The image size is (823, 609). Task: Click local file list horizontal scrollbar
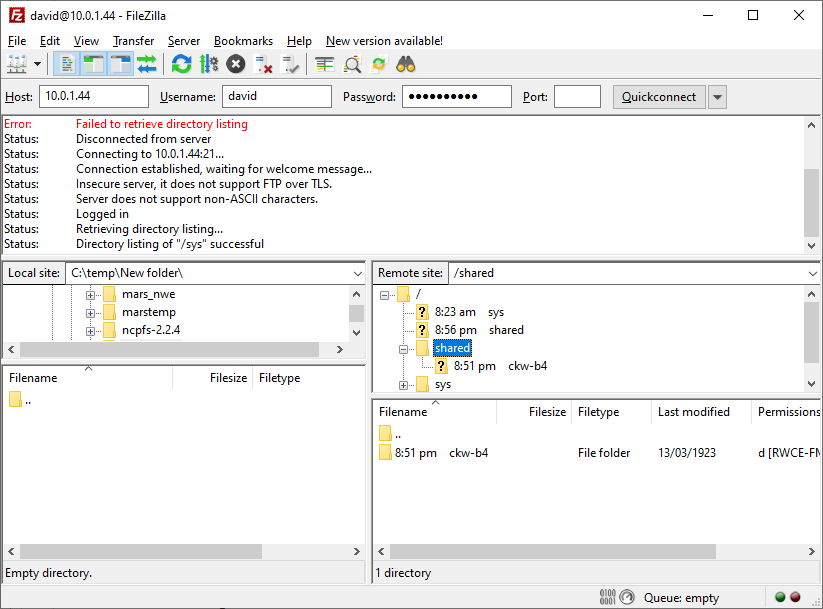[141, 551]
